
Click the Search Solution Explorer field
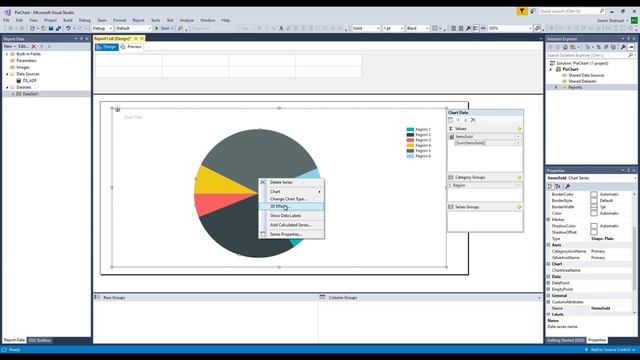pos(591,55)
